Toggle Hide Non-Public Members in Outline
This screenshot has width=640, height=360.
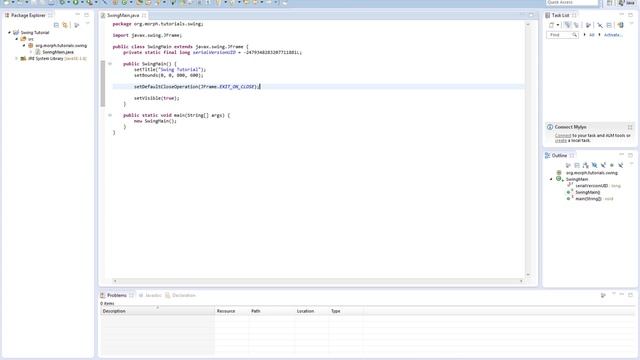coord(612,165)
